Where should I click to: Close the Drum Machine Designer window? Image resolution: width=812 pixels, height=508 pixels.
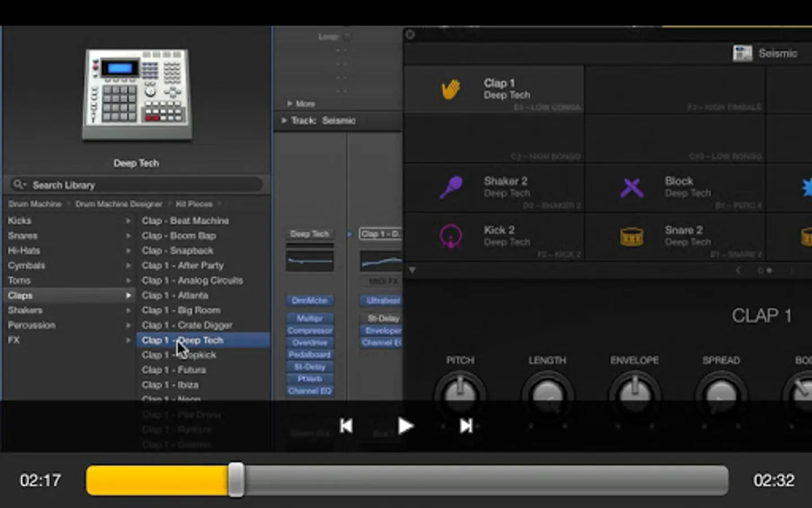coord(410,35)
